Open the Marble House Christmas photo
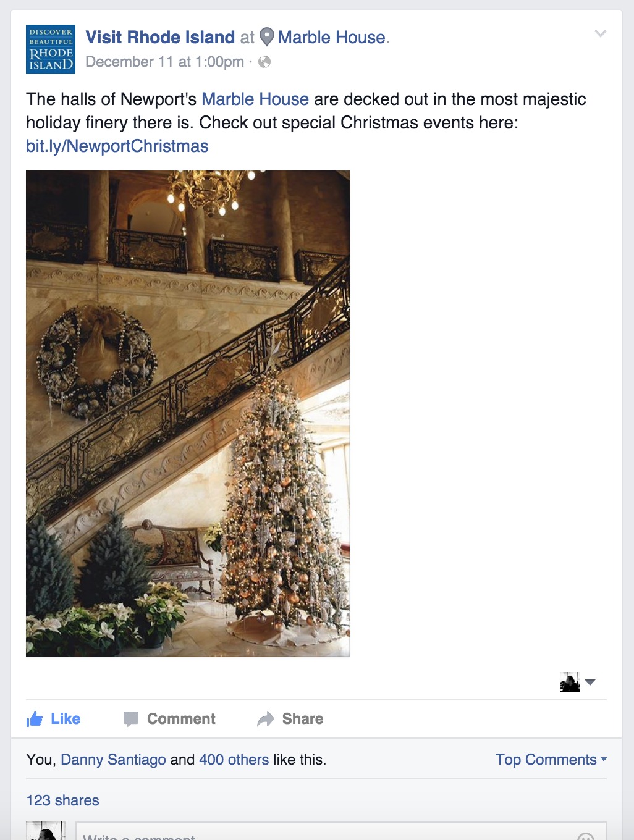Viewport: 634px width, 840px height. pos(188,414)
